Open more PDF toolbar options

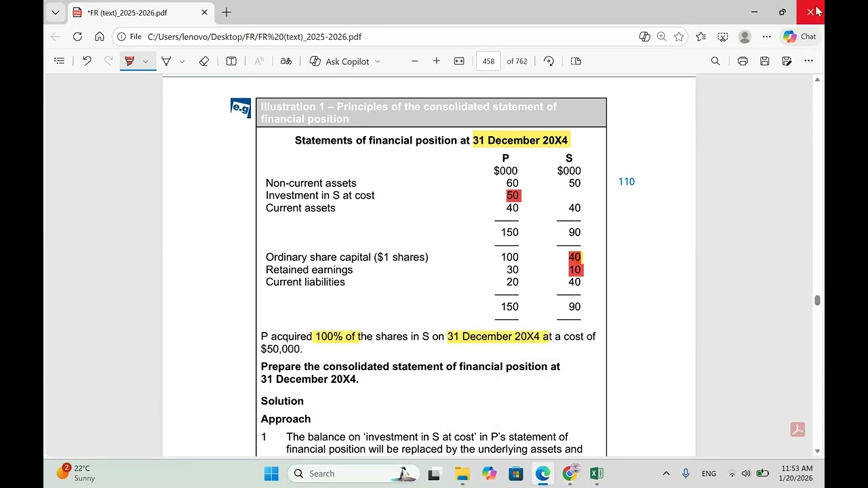coord(808,61)
